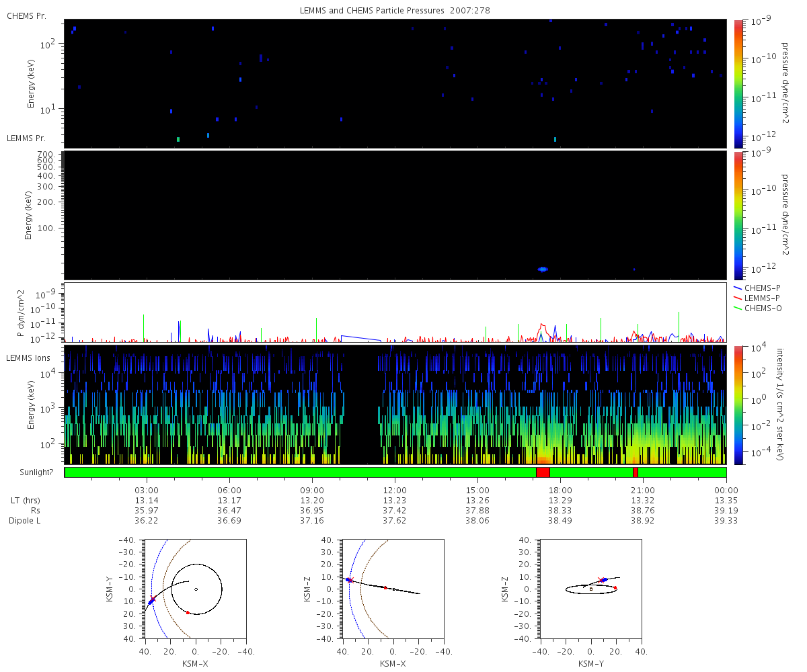Open the KSM-Y vs KSM-Z orbit plot
Image resolution: width=807 pixels, height=672 pixels.
591,589
